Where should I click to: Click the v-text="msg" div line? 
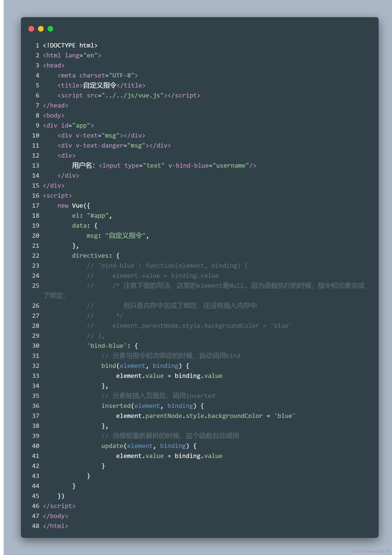[x=101, y=135]
